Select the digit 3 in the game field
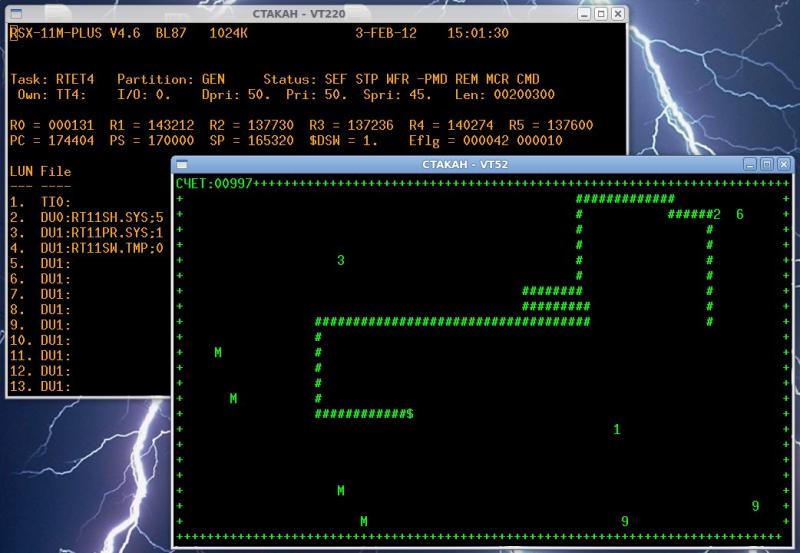Viewport: 800px width, 553px height. pos(341,260)
